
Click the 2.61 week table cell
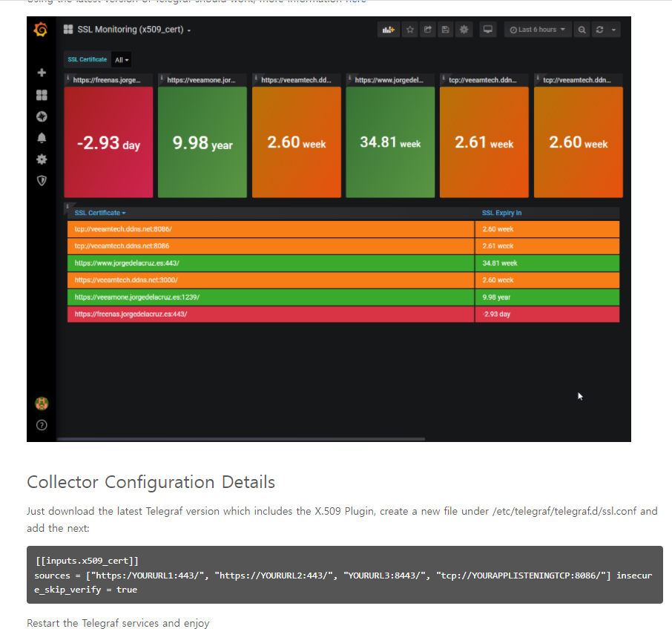click(x=547, y=246)
